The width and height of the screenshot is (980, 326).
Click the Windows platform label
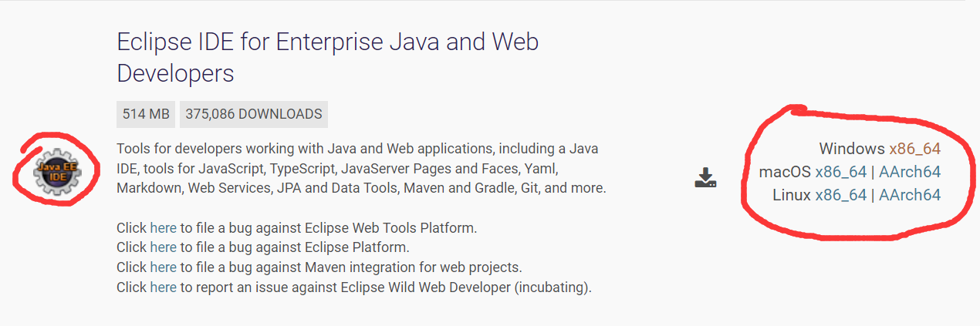point(852,149)
